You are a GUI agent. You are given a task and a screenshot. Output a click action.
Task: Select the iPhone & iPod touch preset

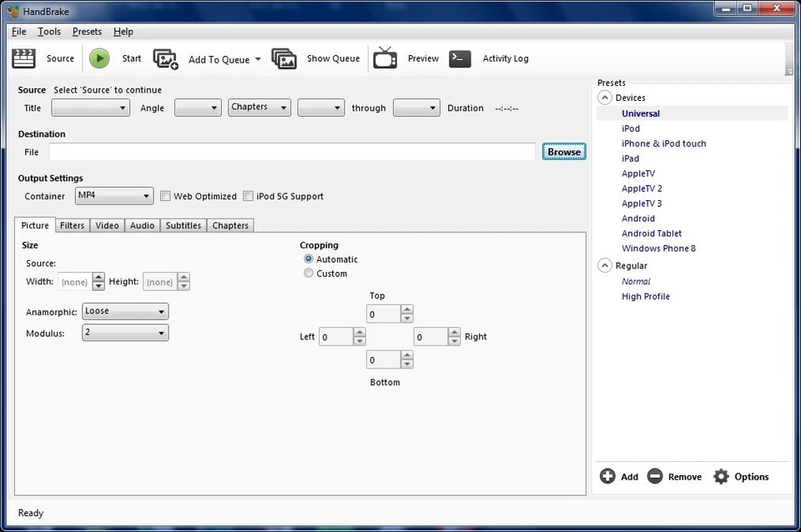pyautogui.click(x=663, y=143)
